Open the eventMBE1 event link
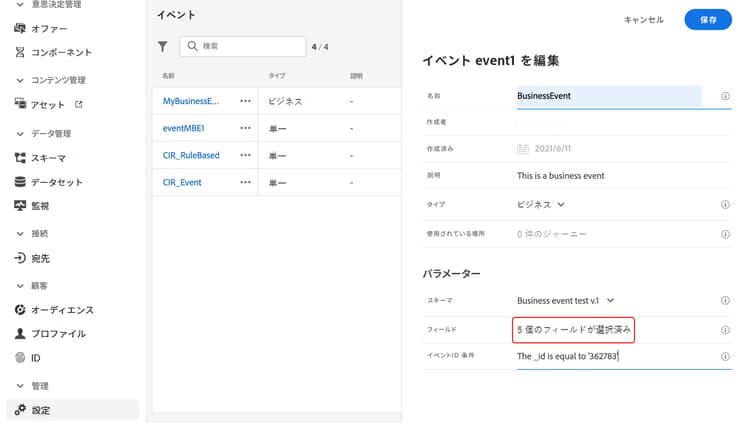The width and height of the screenshot is (750, 423). tap(184, 128)
